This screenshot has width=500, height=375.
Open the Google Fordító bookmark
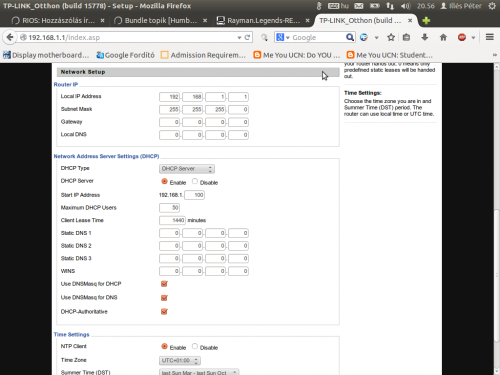(x=125, y=55)
